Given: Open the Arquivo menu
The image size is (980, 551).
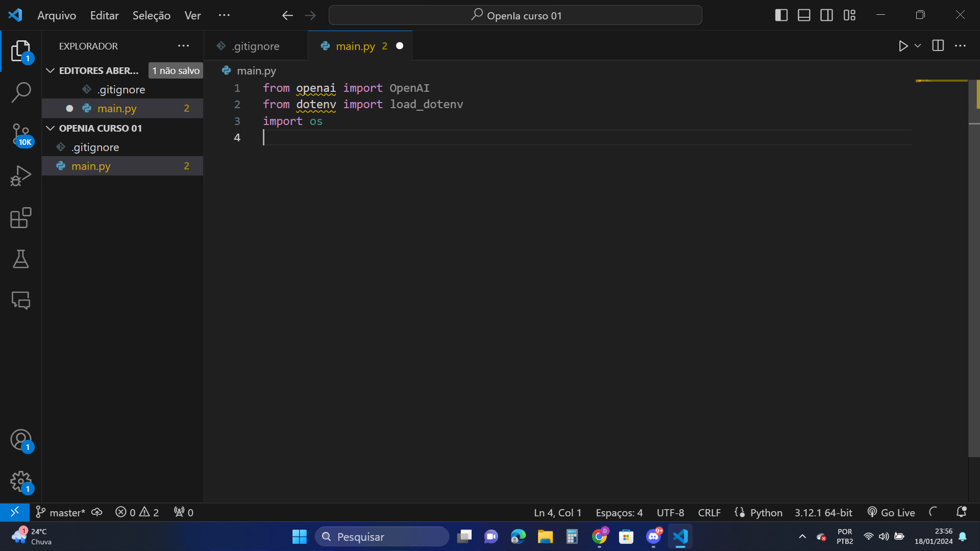Looking at the screenshot, I should coord(57,15).
